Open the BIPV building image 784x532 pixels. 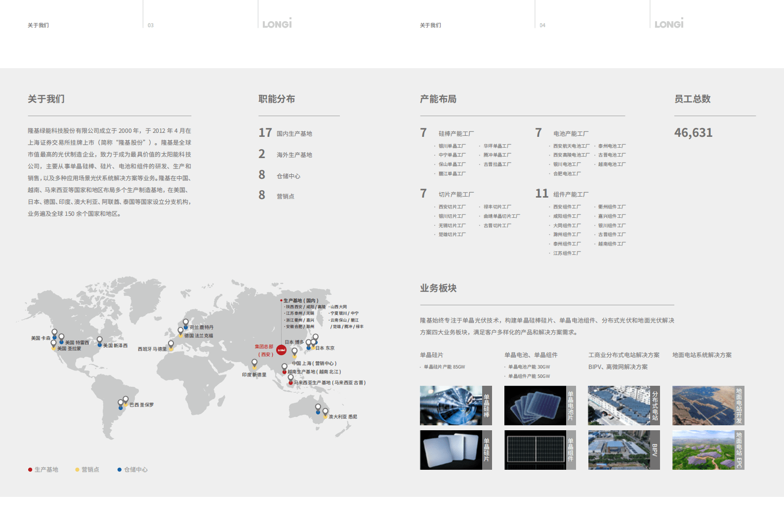tap(619, 450)
